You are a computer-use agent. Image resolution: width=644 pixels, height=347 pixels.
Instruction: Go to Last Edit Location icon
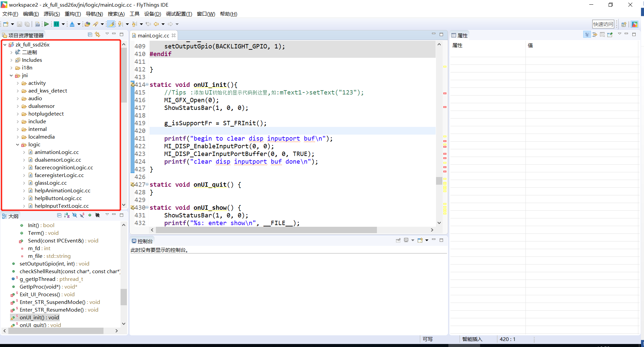point(148,24)
